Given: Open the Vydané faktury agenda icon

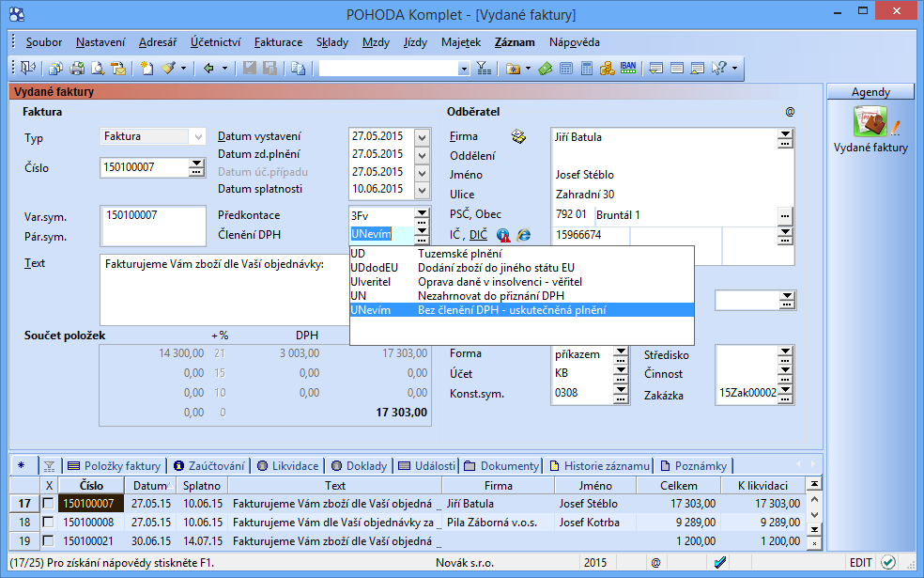Looking at the screenshot, I should tap(870, 121).
